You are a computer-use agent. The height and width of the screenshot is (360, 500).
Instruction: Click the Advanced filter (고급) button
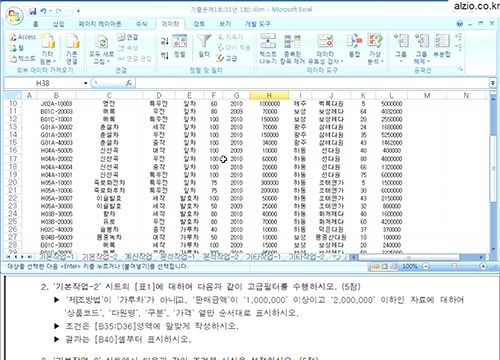click(227, 58)
